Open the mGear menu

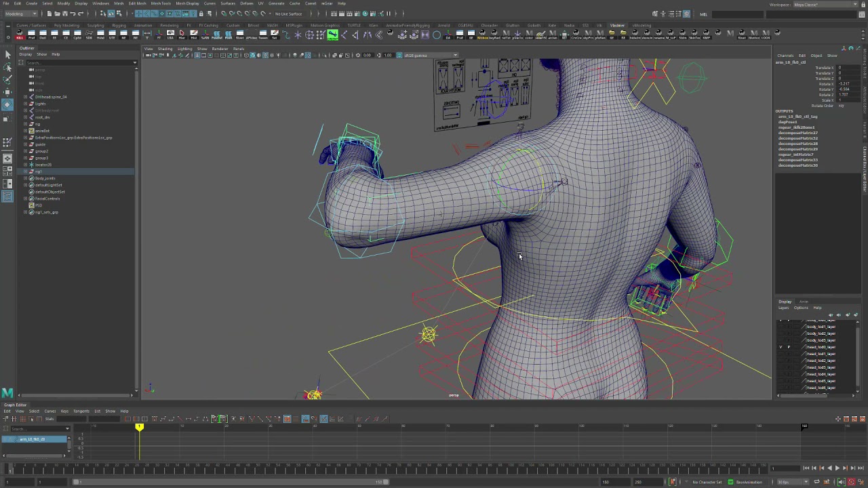click(x=327, y=3)
